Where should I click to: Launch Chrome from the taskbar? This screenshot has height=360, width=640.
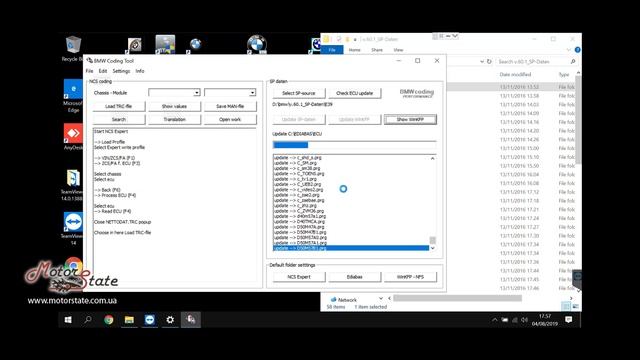[x=109, y=320]
